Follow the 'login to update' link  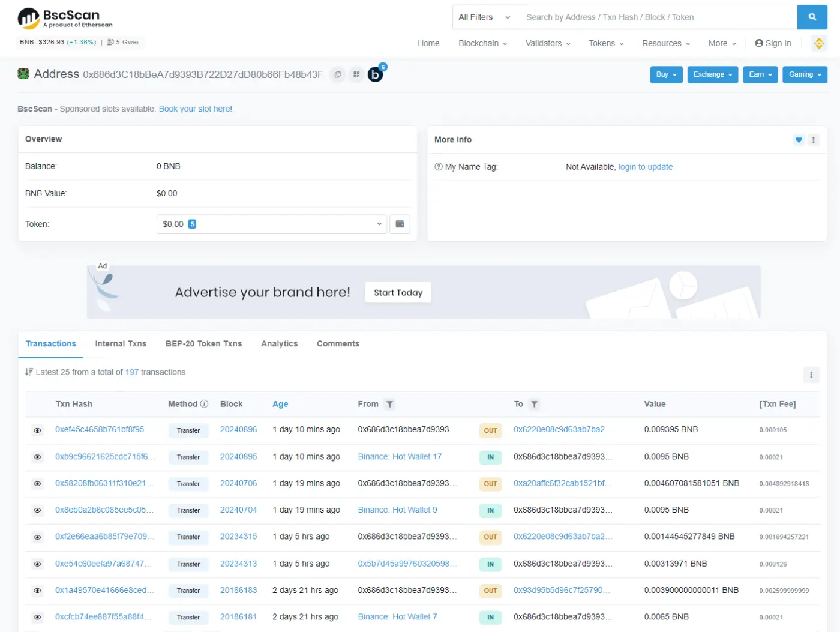(645, 167)
